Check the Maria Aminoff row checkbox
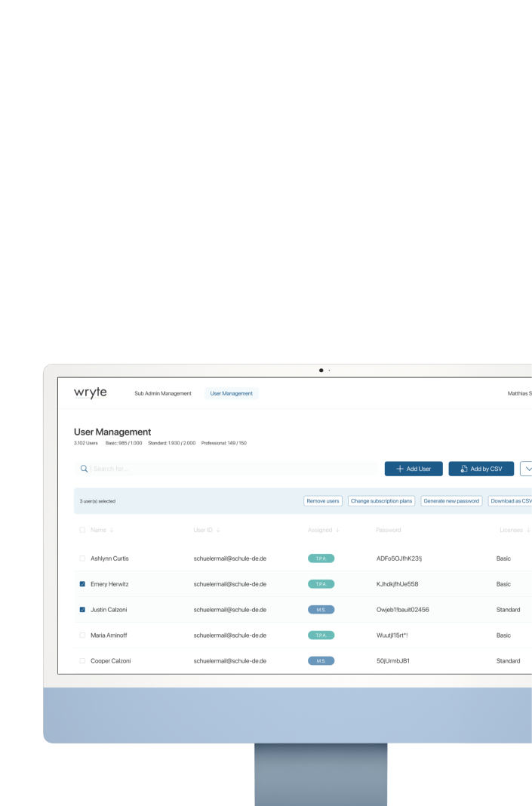 click(x=82, y=635)
